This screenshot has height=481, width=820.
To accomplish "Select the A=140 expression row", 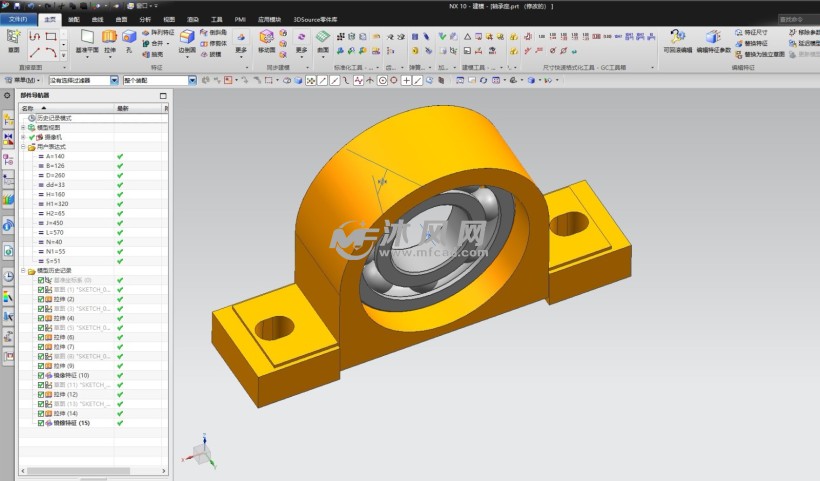I will [94, 156].
